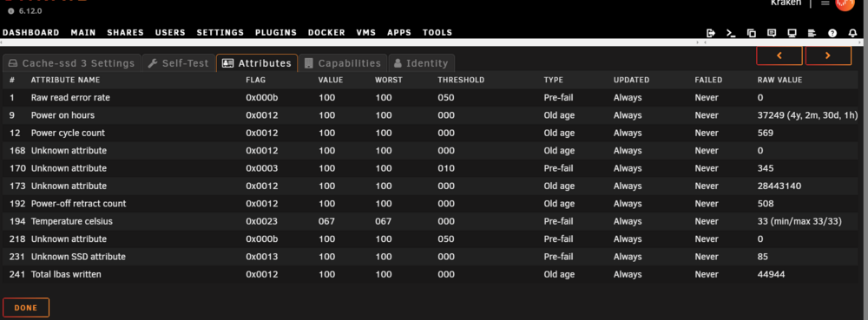
Task: Click the info icon beside version 6.12.0
Action: tap(11, 11)
